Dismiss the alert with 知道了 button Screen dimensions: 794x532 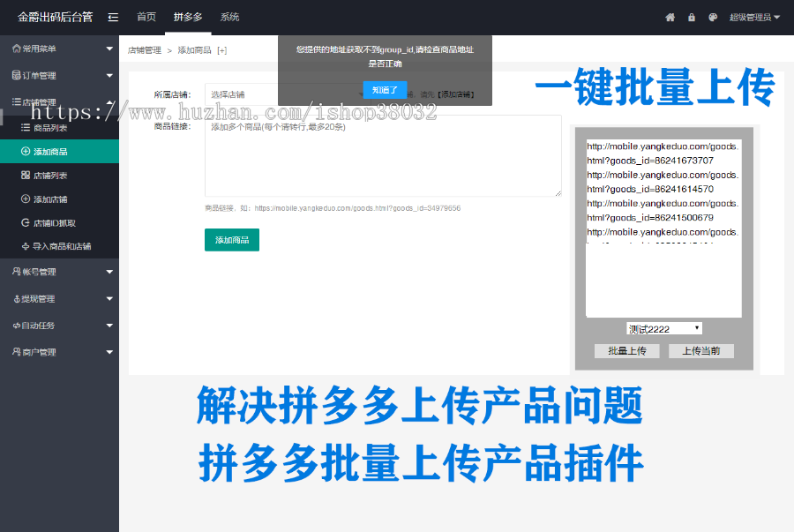click(x=385, y=90)
